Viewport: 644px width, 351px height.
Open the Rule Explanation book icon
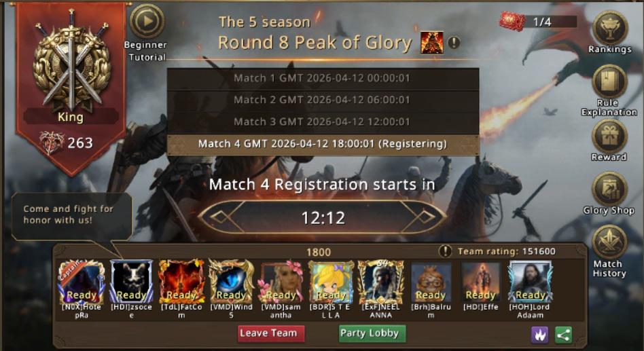click(609, 82)
